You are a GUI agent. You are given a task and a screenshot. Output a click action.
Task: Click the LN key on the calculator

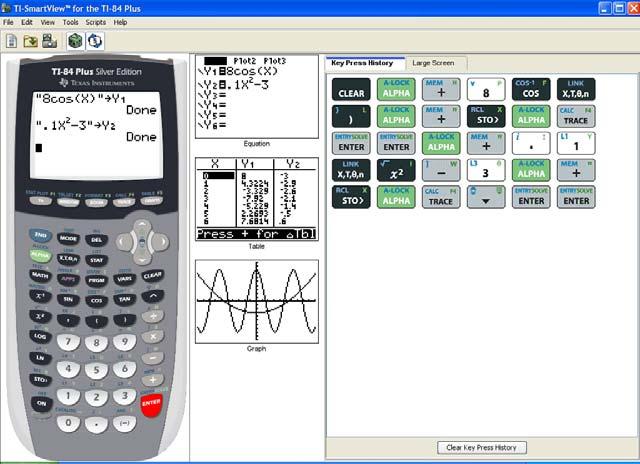point(40,357)
